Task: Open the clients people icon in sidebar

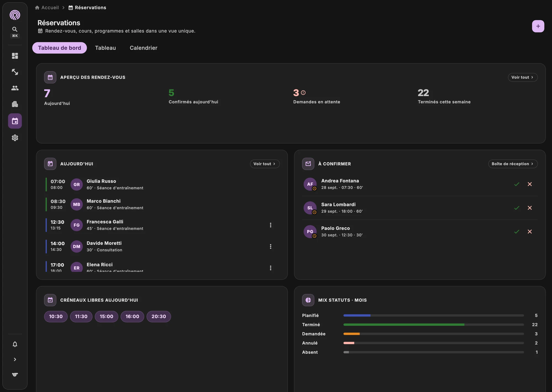Action: (x=15, y=88)
